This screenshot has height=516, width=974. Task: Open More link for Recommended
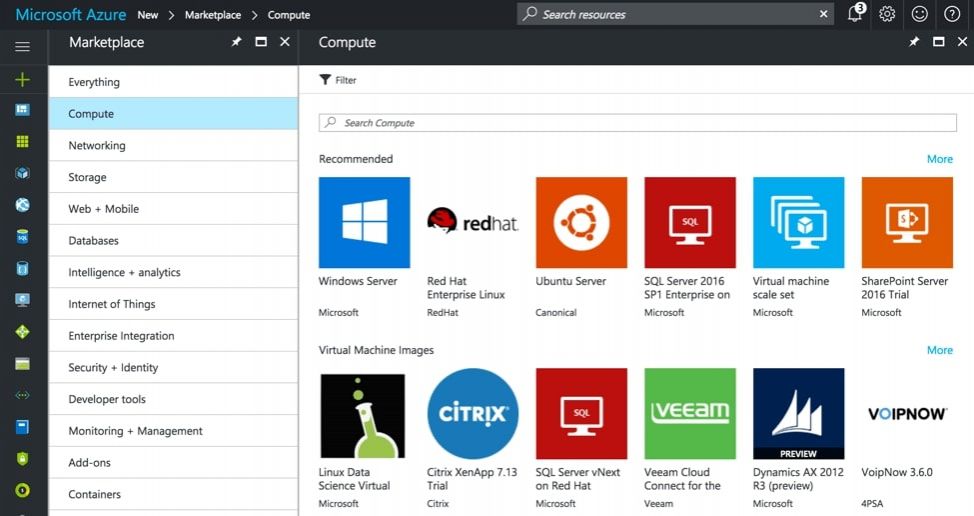939,159
